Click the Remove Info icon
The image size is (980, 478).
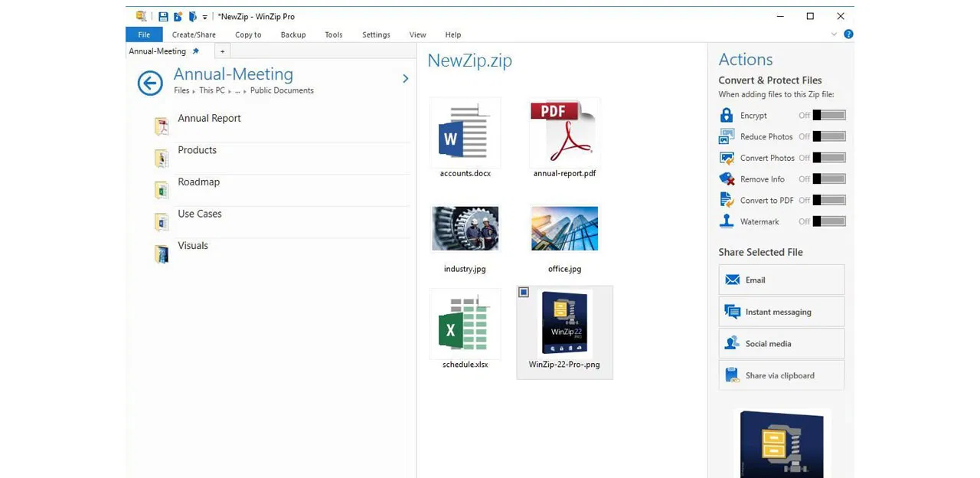coord(727,178)
